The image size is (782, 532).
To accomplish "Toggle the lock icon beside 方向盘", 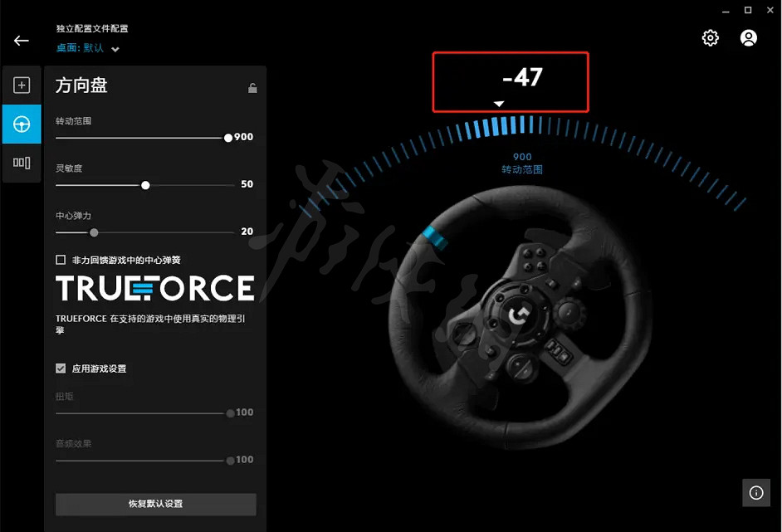I will click(x=252, y=88).
